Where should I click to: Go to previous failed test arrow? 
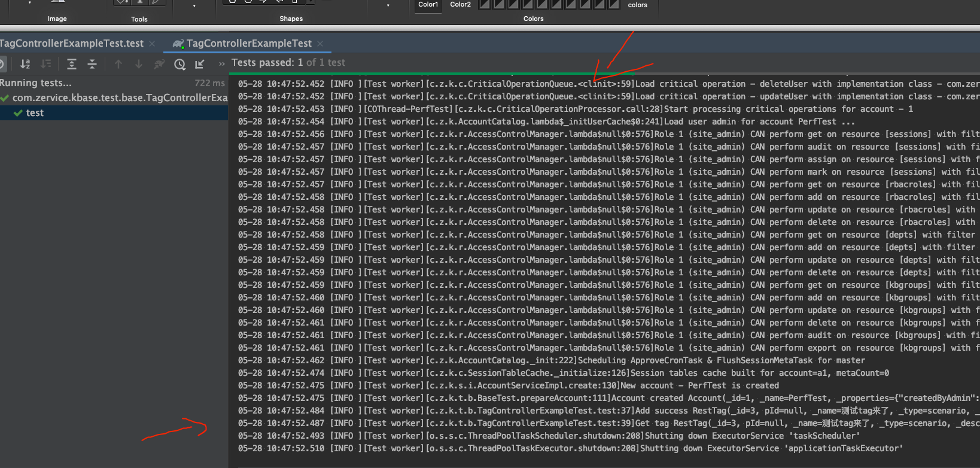click(118, 64)
